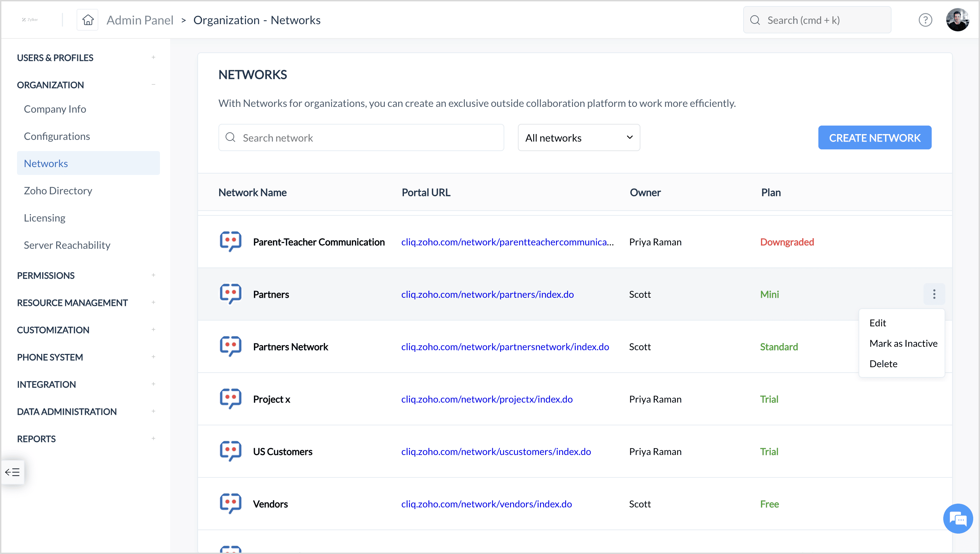Click the Portal URL column header
The height and width of the screenshot is (554, 980).
[x=426, y=193]
